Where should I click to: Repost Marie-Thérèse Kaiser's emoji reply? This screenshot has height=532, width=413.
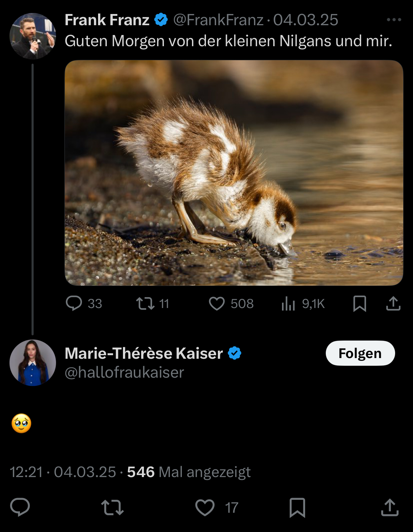112,507
